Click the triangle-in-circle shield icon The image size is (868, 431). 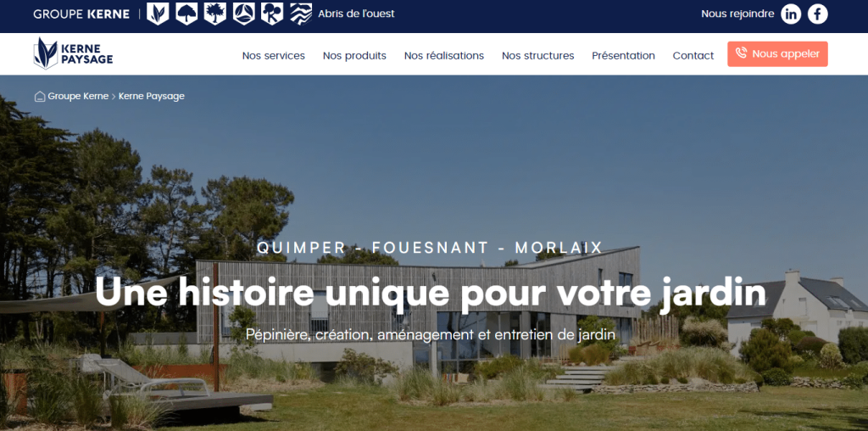pyautogui.click(x=243, y=14)
